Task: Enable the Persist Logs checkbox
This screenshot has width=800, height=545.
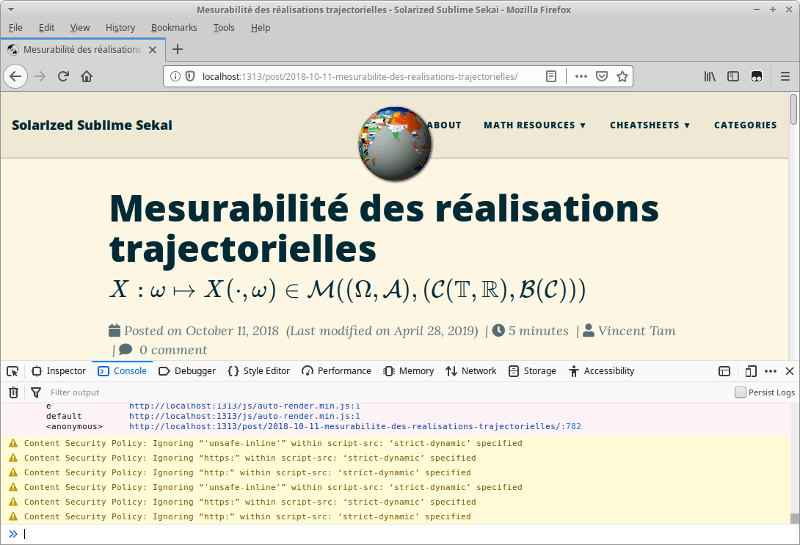Action: 740,393
